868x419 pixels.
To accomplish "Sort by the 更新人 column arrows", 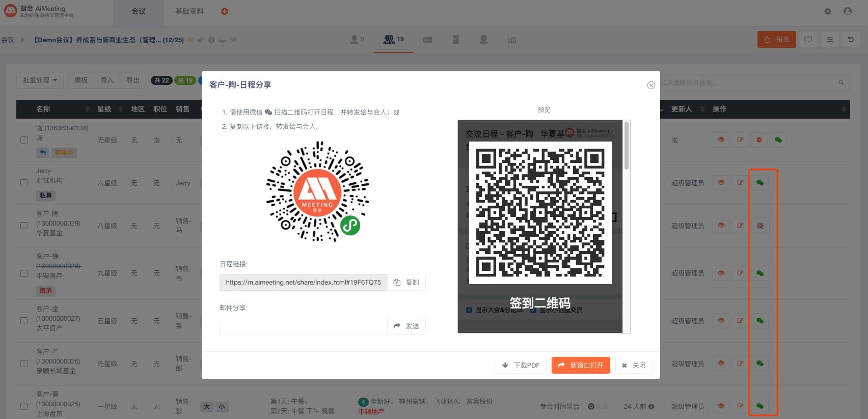I will pyautogui.click(x=702, y=109).
